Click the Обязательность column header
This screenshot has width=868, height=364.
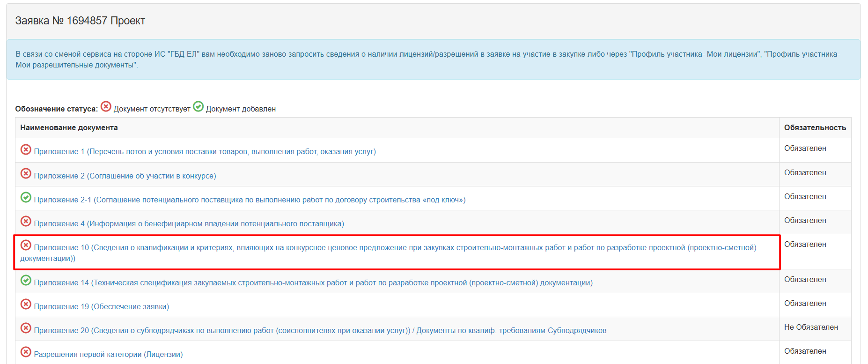point(815,128)
